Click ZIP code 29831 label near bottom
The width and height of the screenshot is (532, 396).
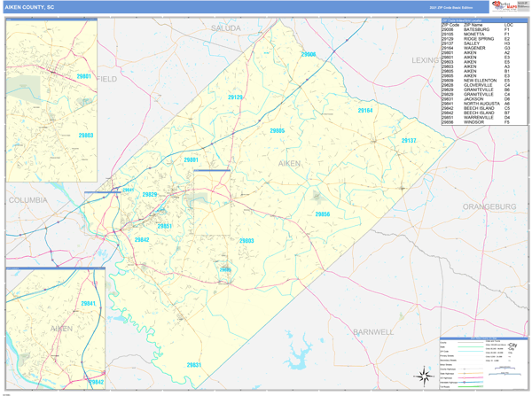(194, 364)
